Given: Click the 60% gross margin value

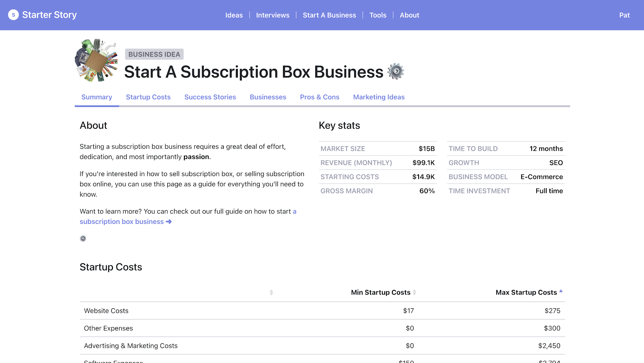Looking at the screenshot, I should point(427,191).
